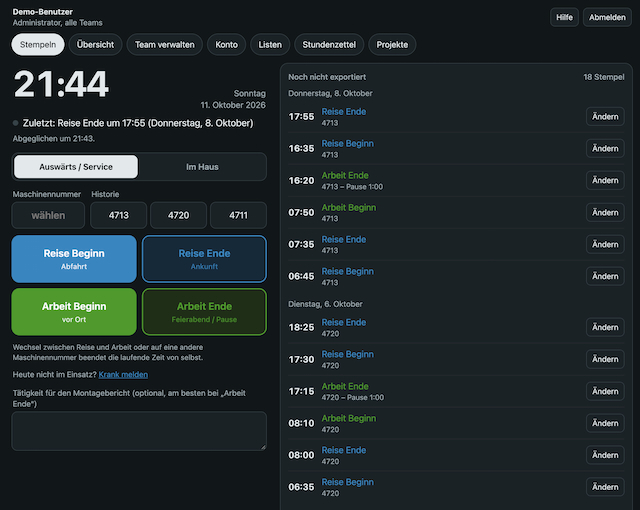The image size is (640, 510).
Task: Click Ändern for 06:45 Reise Beginn
Action: (x=605, y=276)
